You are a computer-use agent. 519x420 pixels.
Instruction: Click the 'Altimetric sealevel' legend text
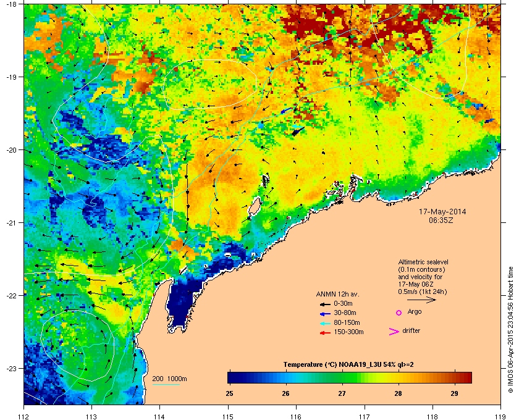(423, 262)
